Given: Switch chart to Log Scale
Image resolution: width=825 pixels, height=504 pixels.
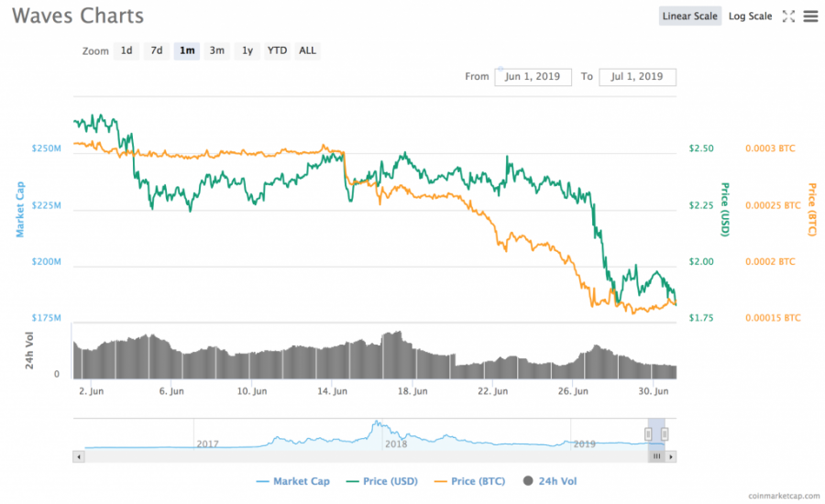Looking at the screenshot, I should coord(750,16).
